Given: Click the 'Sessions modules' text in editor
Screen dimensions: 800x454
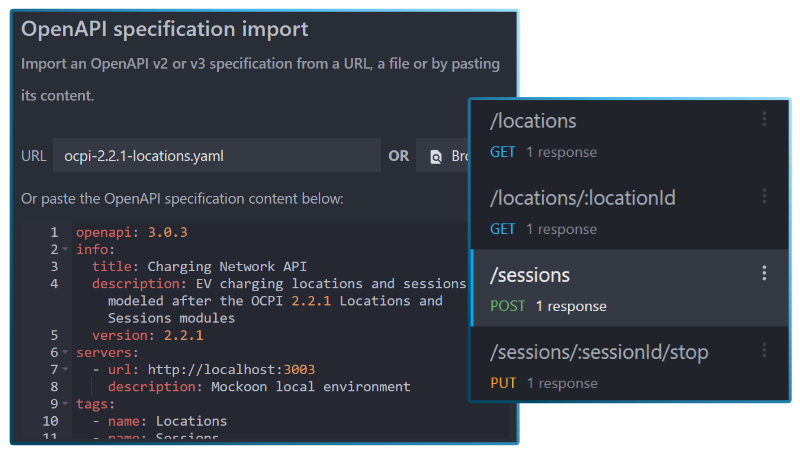Looking at the screenshot, I should click(x=171, y=318).
